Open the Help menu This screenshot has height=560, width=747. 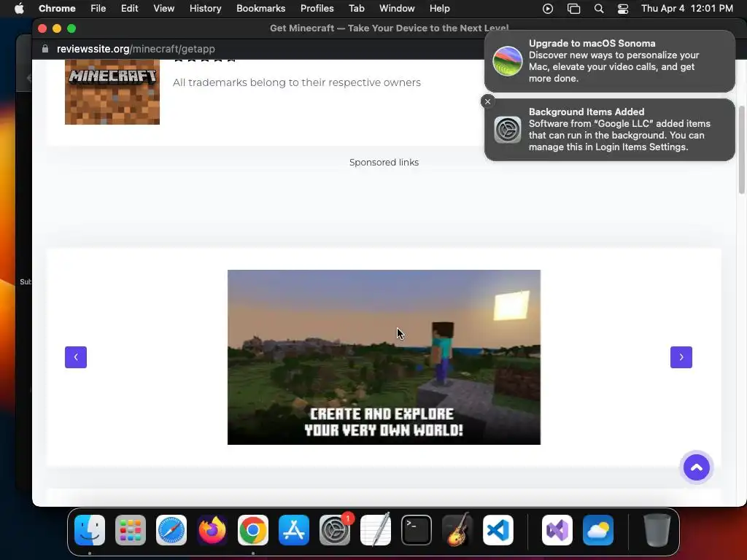[x=439, y=9]
